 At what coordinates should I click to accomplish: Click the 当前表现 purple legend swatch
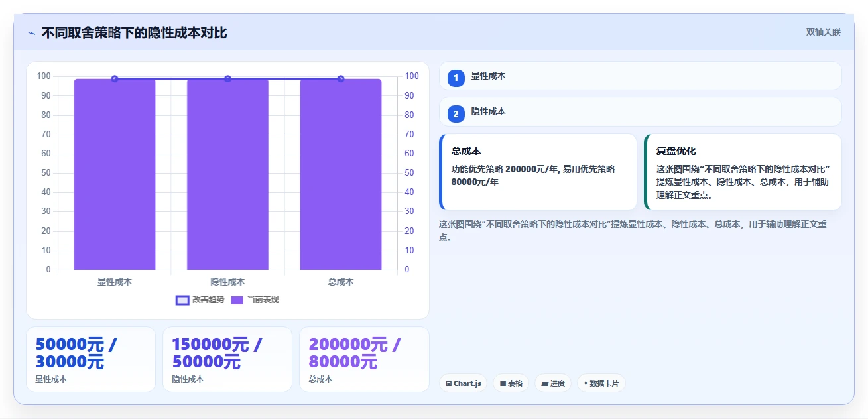tap(237, 300)
